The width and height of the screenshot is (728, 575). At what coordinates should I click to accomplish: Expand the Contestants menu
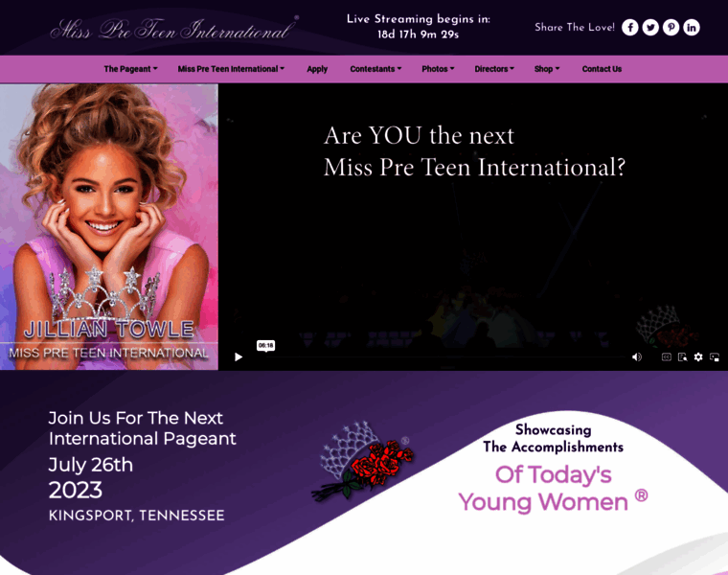[x=375, y=69]
